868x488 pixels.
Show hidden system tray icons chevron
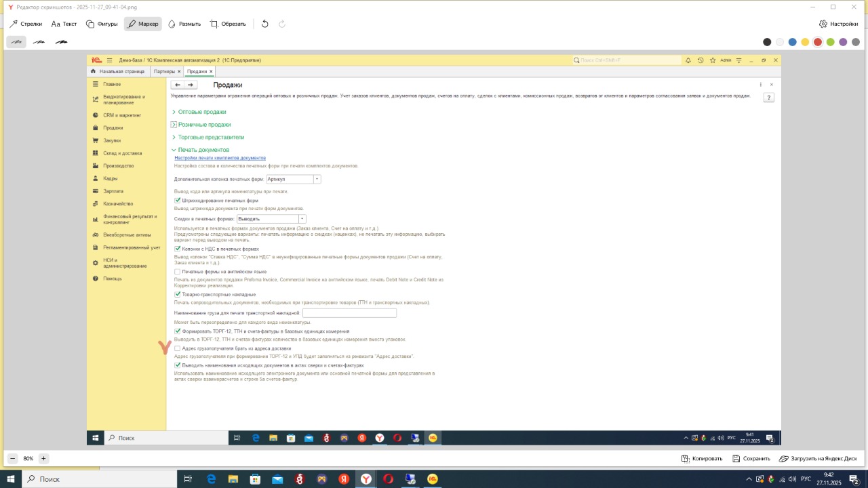tap(749, 479)
